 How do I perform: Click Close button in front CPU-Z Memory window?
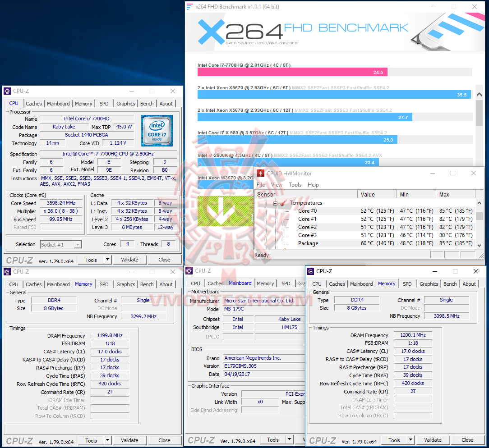pos(467,440)
